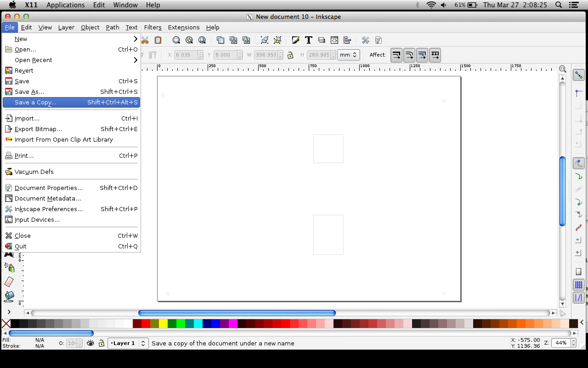The width and height of the screenshot is (588, 368).
Task: Choose Save a Copy... from File menu
Action: click(71, 102)
